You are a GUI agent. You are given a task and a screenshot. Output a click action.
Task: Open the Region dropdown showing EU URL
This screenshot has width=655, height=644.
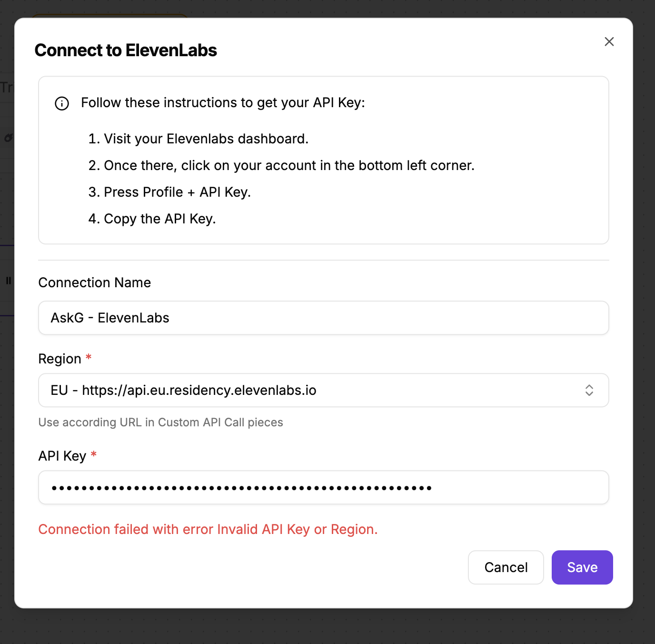tap(323, 390)
